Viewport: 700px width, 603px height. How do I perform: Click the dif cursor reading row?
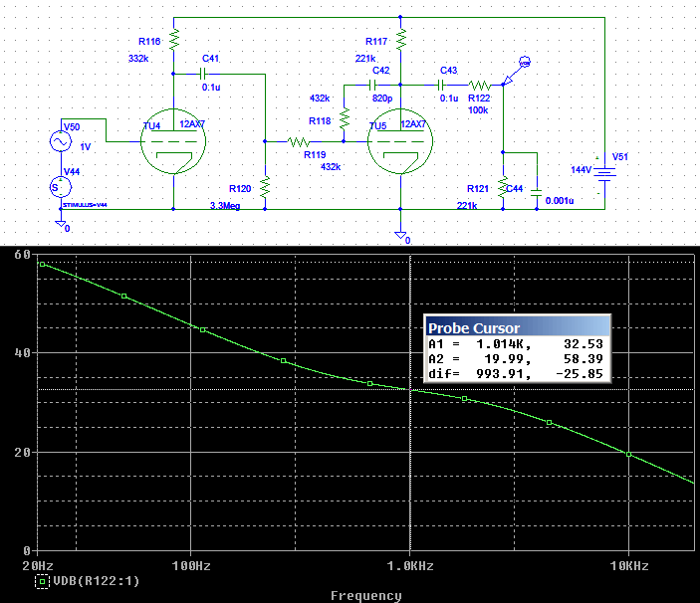(516, 374)
